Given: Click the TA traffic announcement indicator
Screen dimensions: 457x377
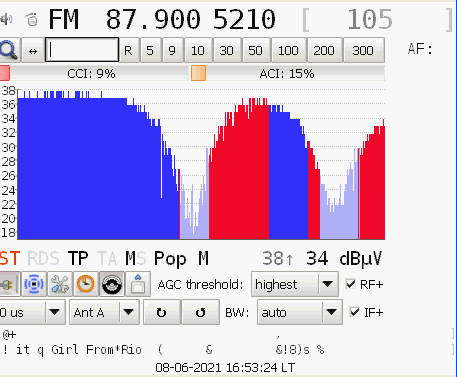Looking at the screenshot, I should (x=107, y=259).
